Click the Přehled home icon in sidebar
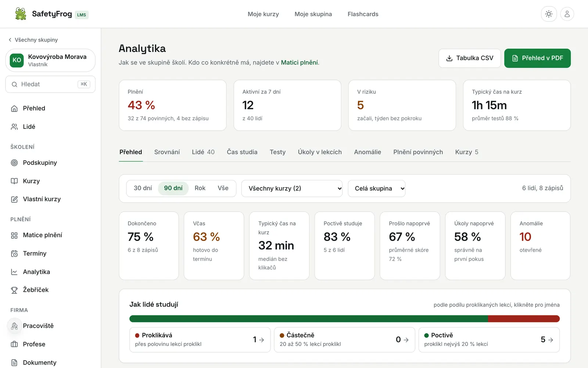 [x=14, y=108]
